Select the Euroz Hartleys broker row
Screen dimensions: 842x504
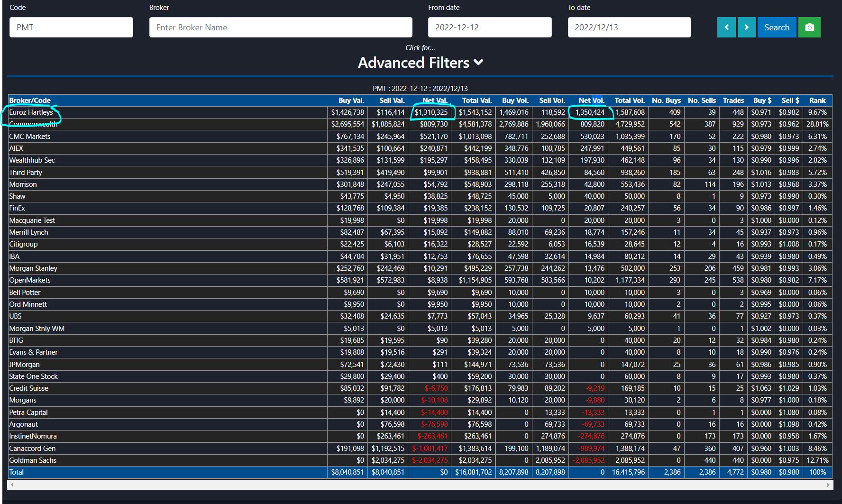(x=420, y=112)
